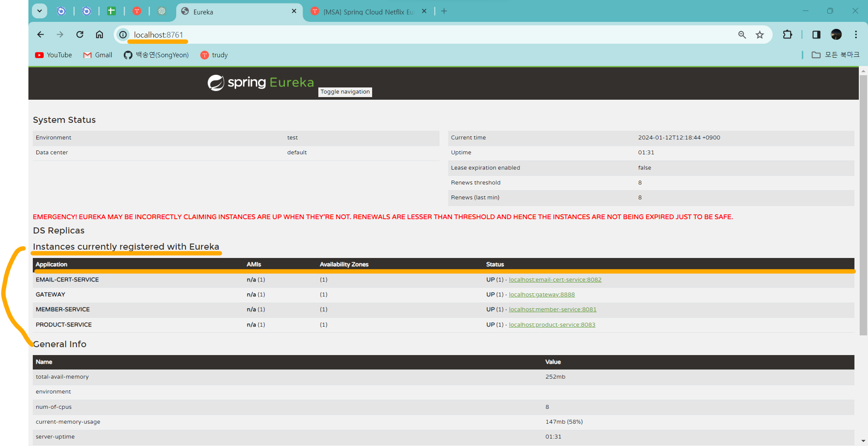868x446 pixels.
Task: Open the trudy bookmark
Action: click(214, 55)
